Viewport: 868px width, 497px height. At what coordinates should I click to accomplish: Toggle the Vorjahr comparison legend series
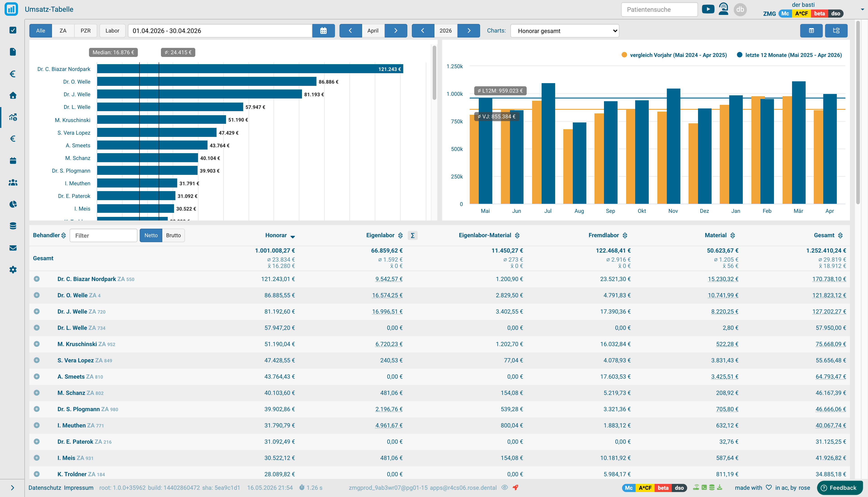pos(674,55)
